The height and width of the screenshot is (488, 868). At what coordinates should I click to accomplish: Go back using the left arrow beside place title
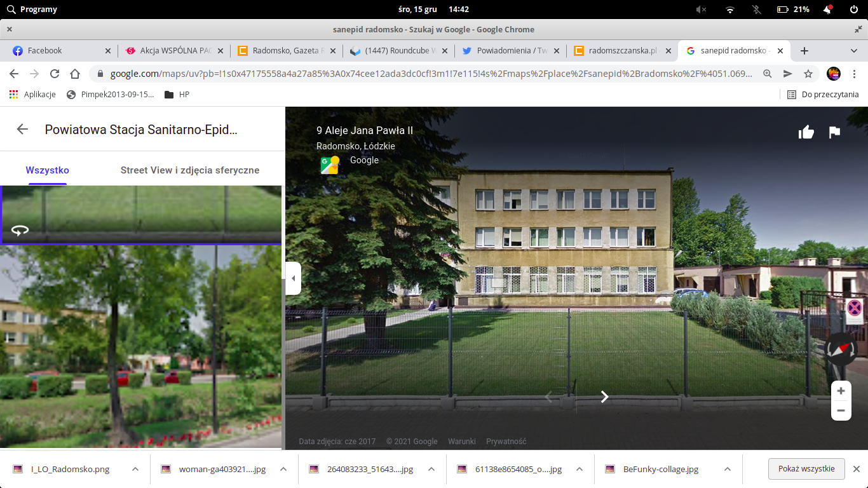coord(22,129)
